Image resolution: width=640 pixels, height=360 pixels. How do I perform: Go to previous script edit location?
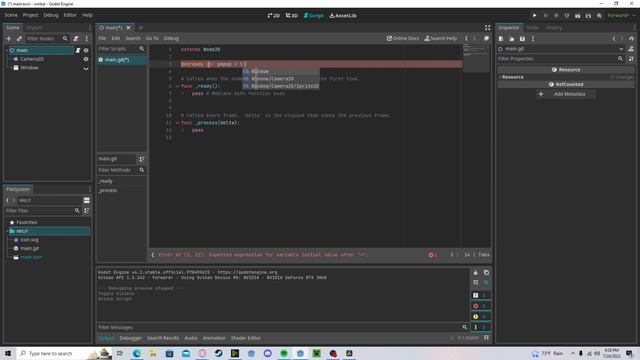click(466, 38)
